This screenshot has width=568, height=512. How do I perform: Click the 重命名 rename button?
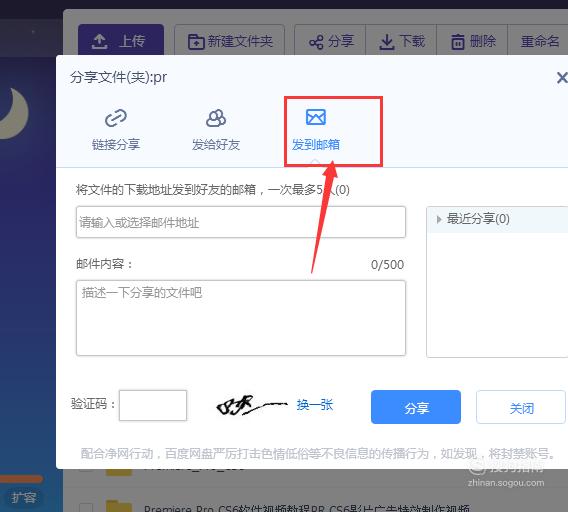pyautogui.click(x=539, y=41)
